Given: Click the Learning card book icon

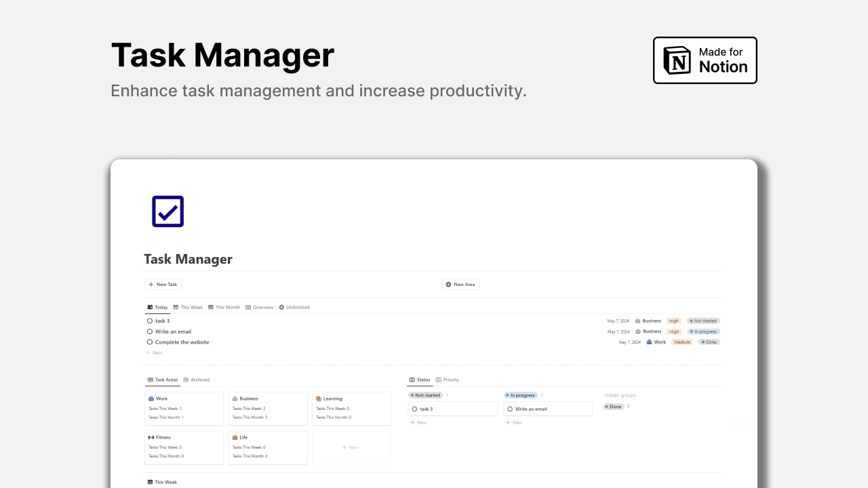Looking at the screenshot, I should point(318,399).
